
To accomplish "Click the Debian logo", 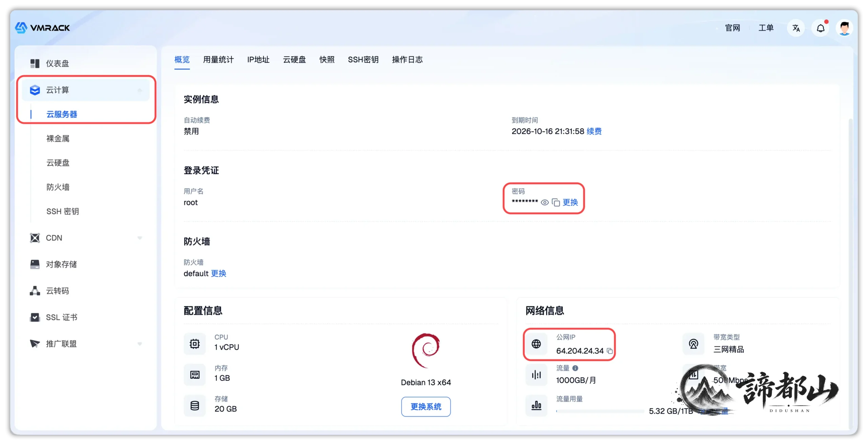I will tap(426, 351).
